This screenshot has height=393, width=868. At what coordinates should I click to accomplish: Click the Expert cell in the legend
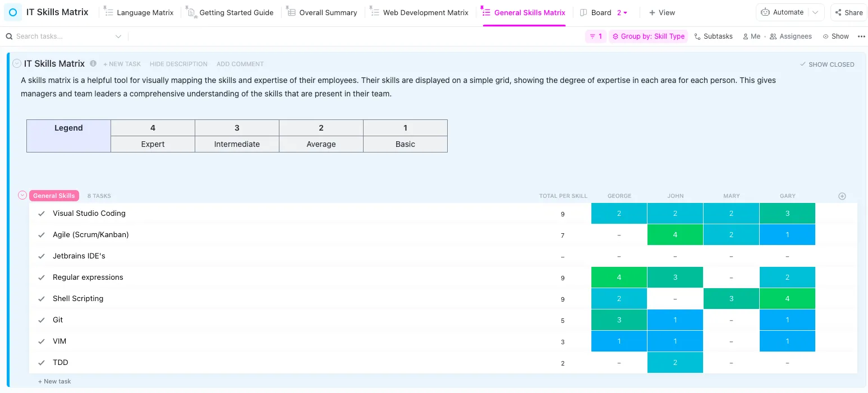pyautogui.click(x=153, y=144)
